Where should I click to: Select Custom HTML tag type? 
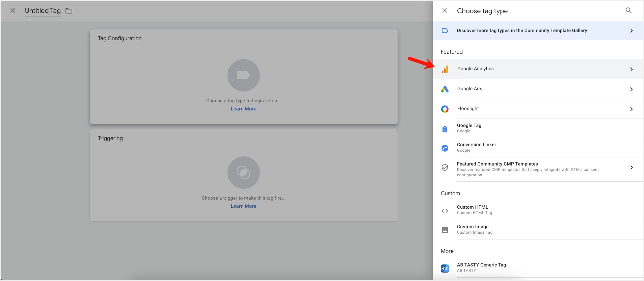point(538,210)
